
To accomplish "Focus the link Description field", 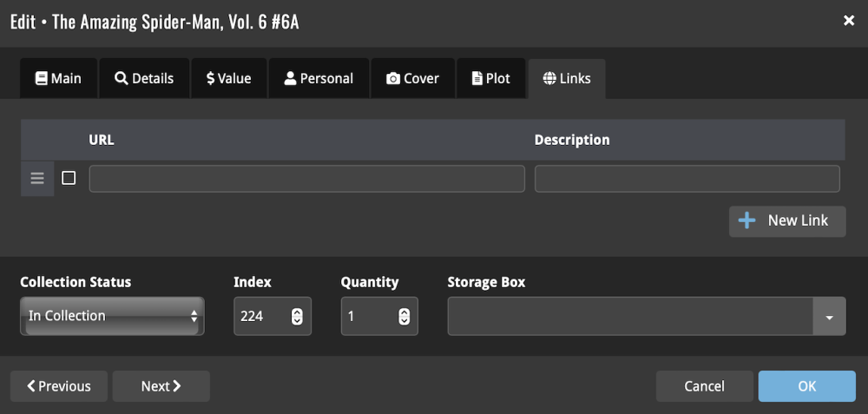I will pos(687,179).
